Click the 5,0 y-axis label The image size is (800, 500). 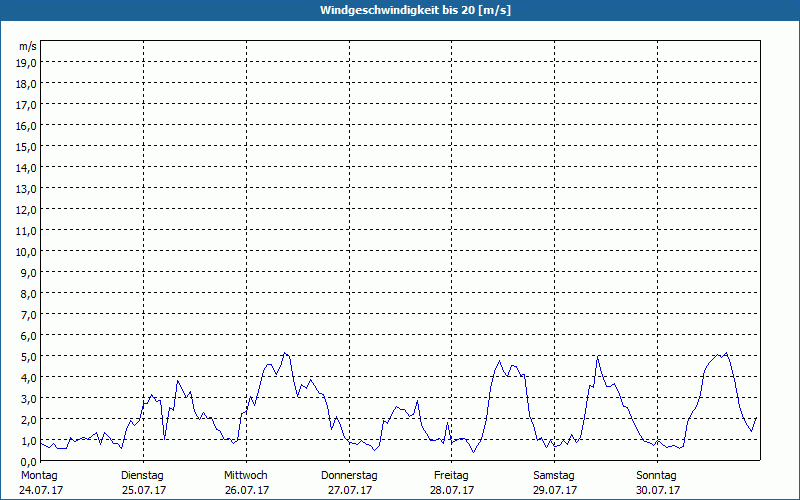(x=29, y=357)
